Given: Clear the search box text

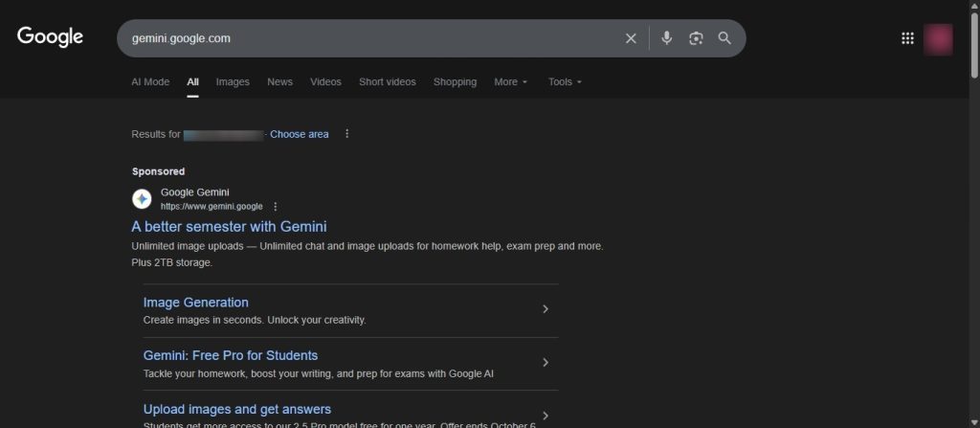Looking at the screenshot, I should pos(631,38).
